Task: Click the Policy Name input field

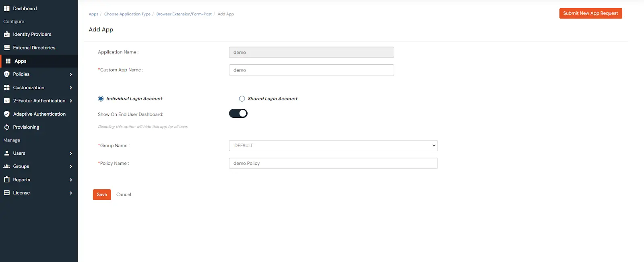Action: pyautogui.click(x=333, y=163)
